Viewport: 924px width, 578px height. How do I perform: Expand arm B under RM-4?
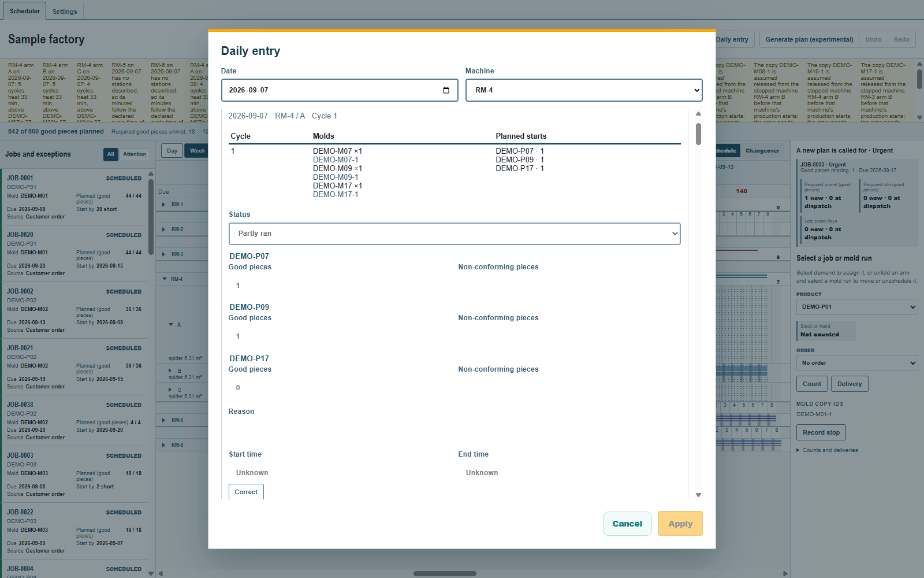click(x=170, y=370)
